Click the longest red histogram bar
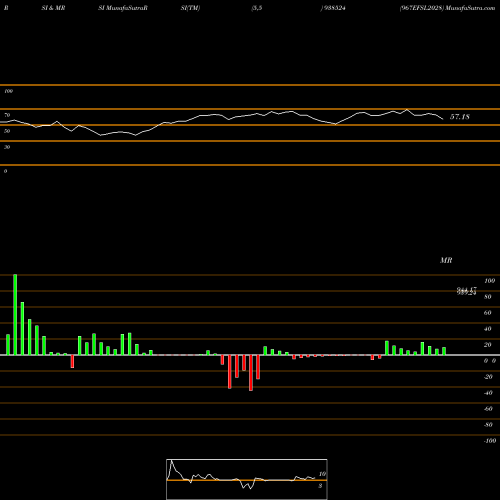The height and width of the screenshot is (500, 500). [251, 373]
